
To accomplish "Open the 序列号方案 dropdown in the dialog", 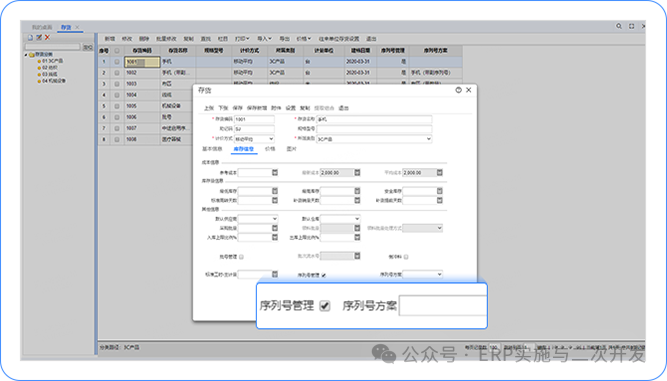I will [422, 275].
